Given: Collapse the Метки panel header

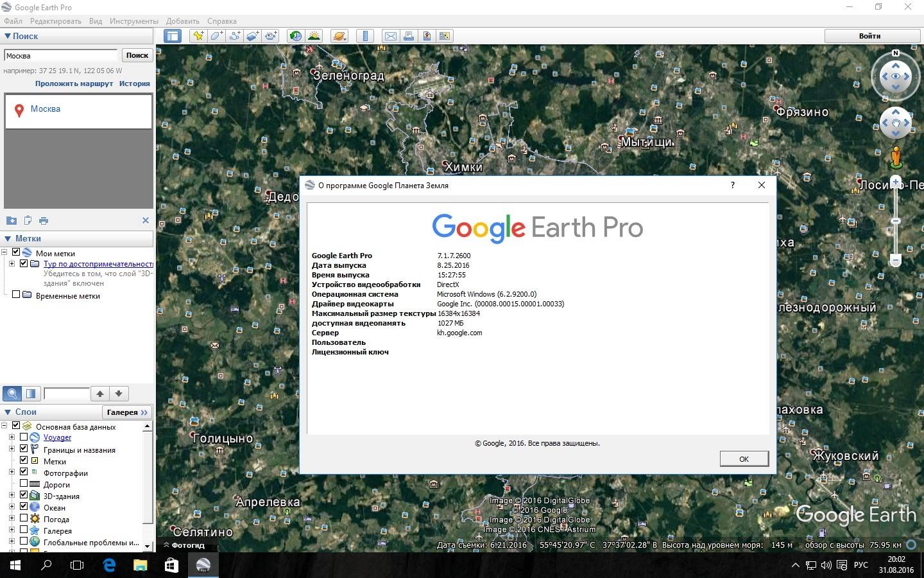Looking at the screenshot, I should pos(77,239).
